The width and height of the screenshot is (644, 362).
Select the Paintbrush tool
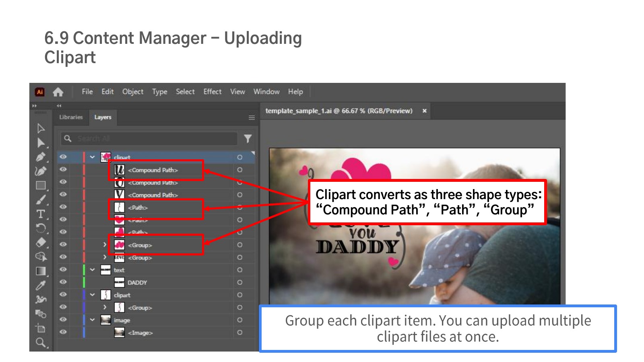pyautogui.click(x=41, y=200)
